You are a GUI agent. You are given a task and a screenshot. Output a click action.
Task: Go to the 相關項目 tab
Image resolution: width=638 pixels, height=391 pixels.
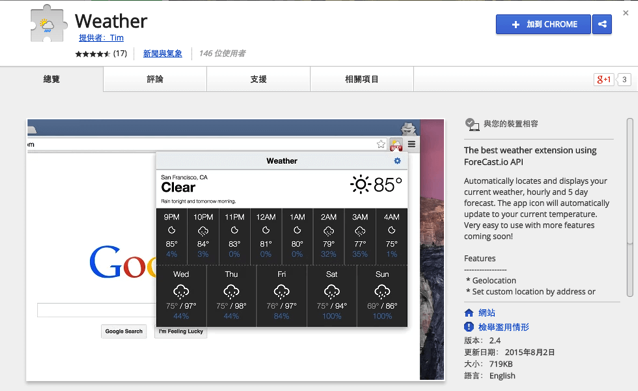tap(362, 79)
